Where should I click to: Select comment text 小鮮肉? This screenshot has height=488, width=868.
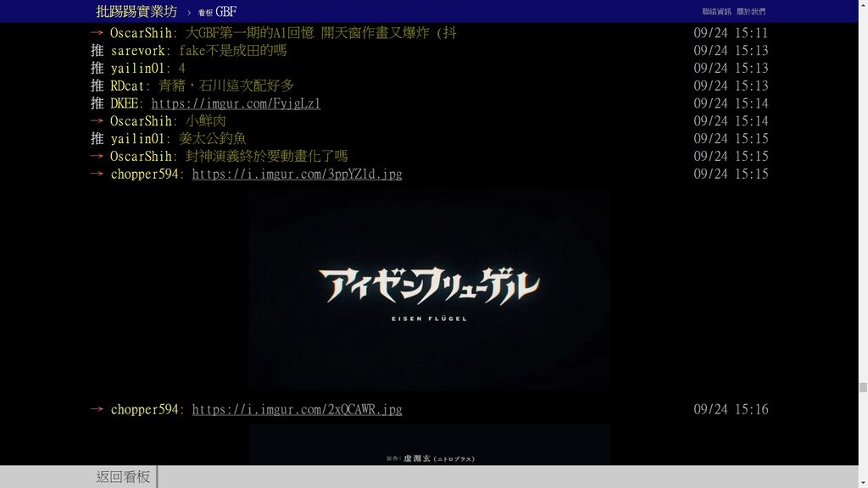pos(205,121)
